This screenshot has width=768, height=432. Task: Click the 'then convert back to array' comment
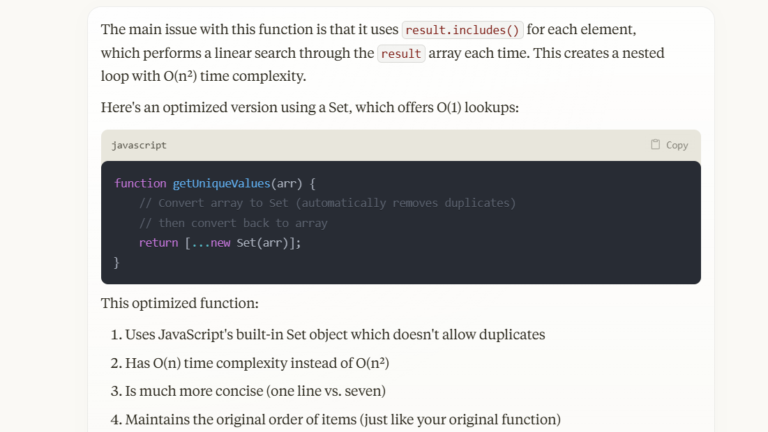pyautogui.click(x=233, y=223)
